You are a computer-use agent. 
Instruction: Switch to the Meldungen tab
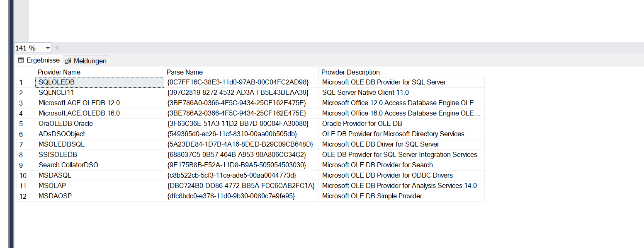click(86, 61)
